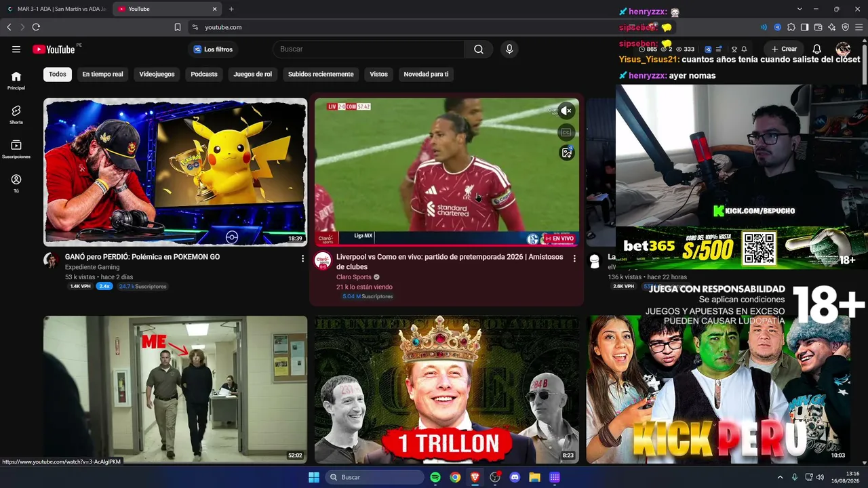Open Expediente Gaming channel link

click(92, 267)
